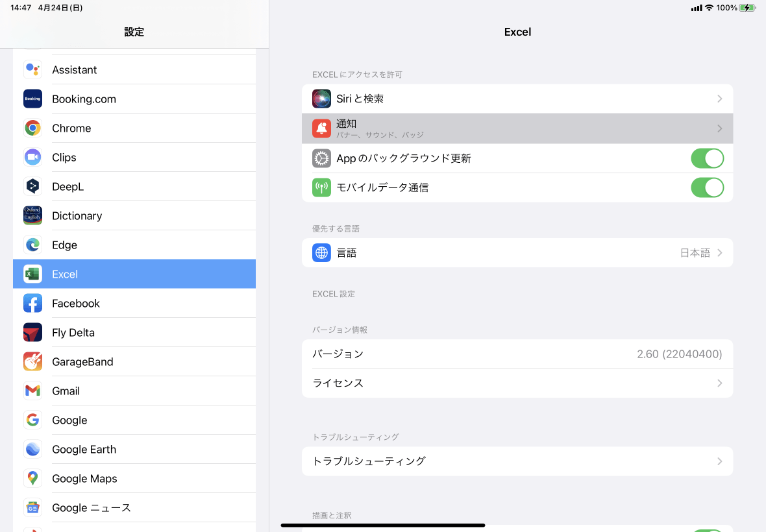Tap the Siri icon in Excel settings

[321, 99]
